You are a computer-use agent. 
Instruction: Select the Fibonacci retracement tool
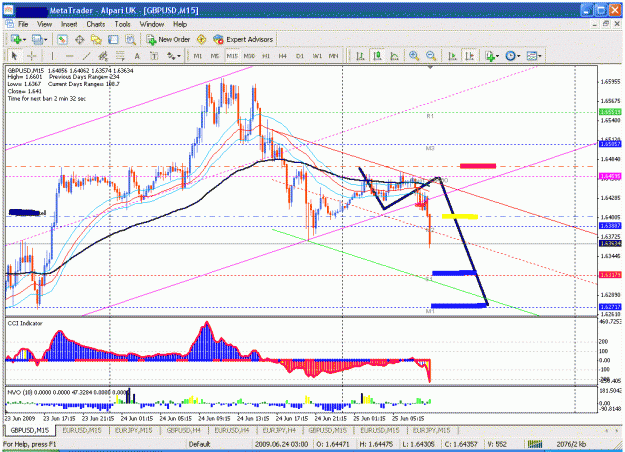click(120, 56)
